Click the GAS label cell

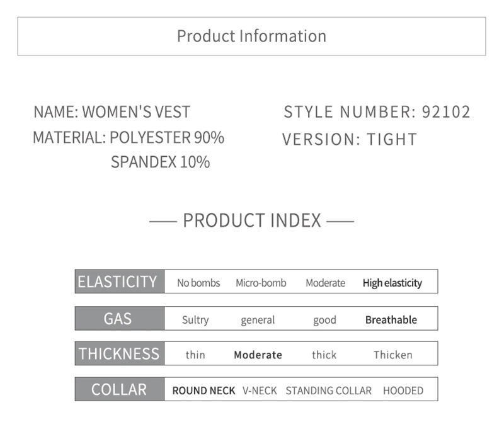coord(120,319)
